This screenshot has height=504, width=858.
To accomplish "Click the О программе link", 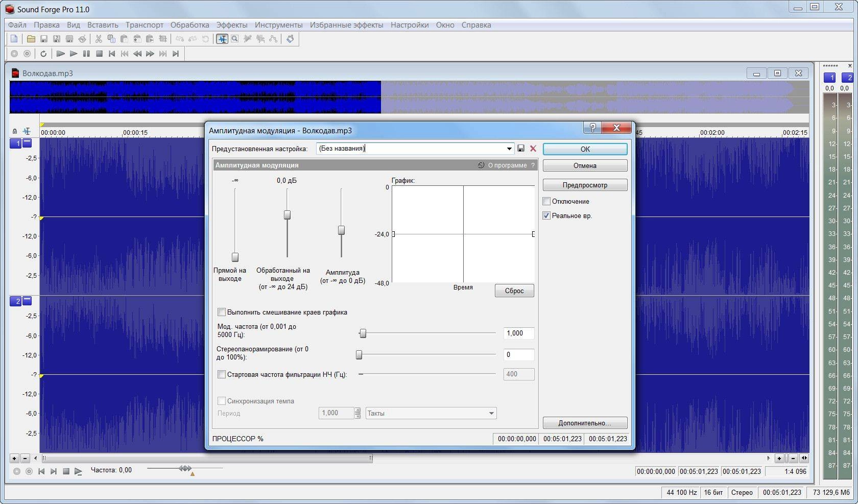I will [507, 165].
